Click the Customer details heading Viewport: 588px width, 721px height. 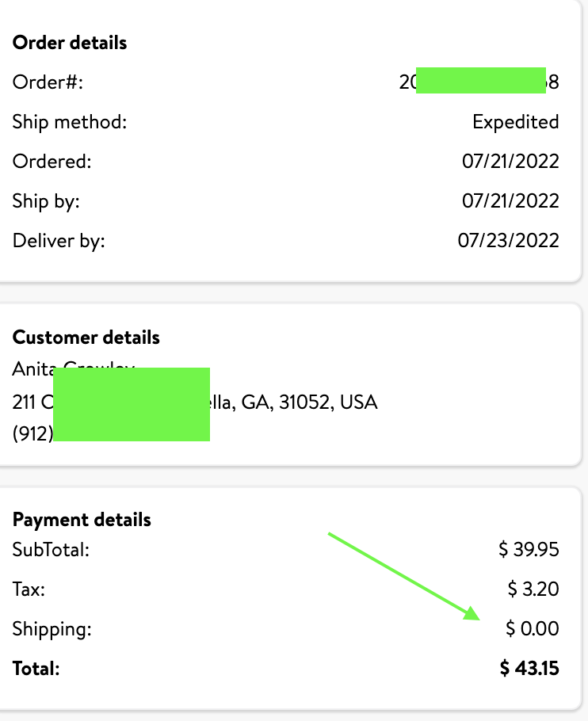[x=86, y=338]
